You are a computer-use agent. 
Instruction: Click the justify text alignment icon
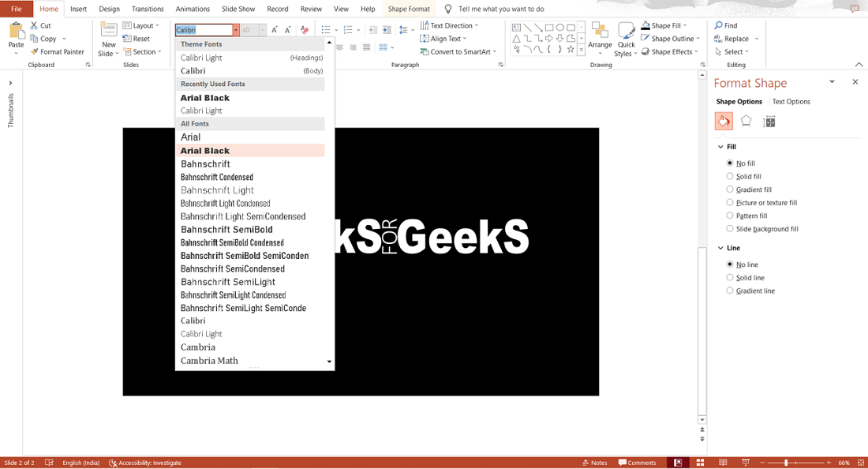click(366, 47)
